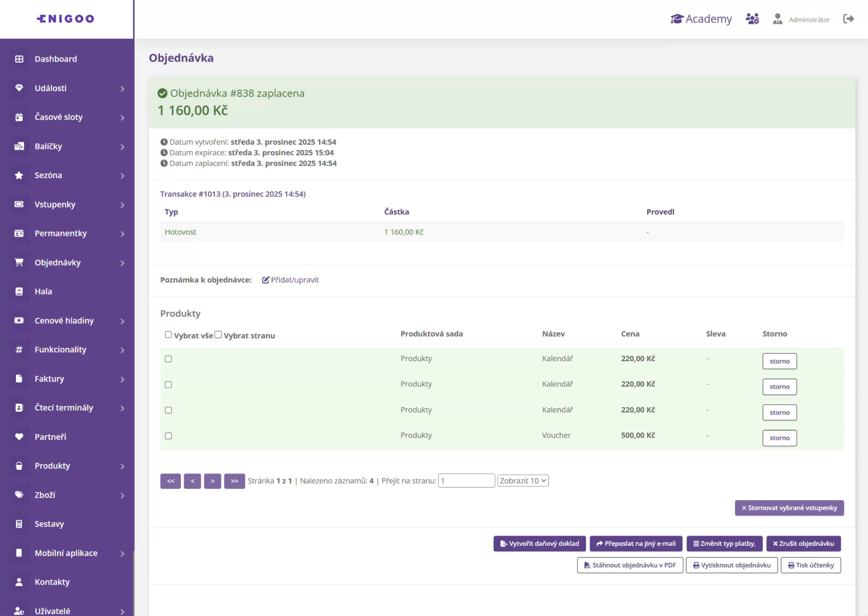868x616 pixels.
Task: Tick the 'Vybrat stranu' checkbox
Action: click(x=218, y=335)
